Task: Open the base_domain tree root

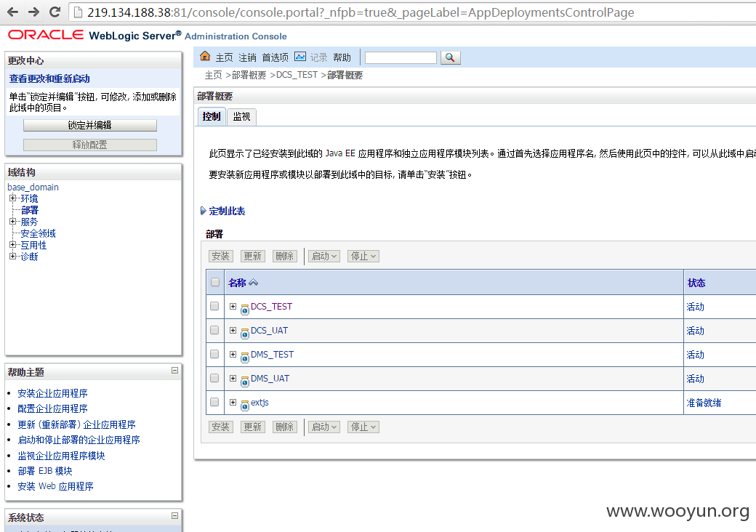Action: point(33,187)
